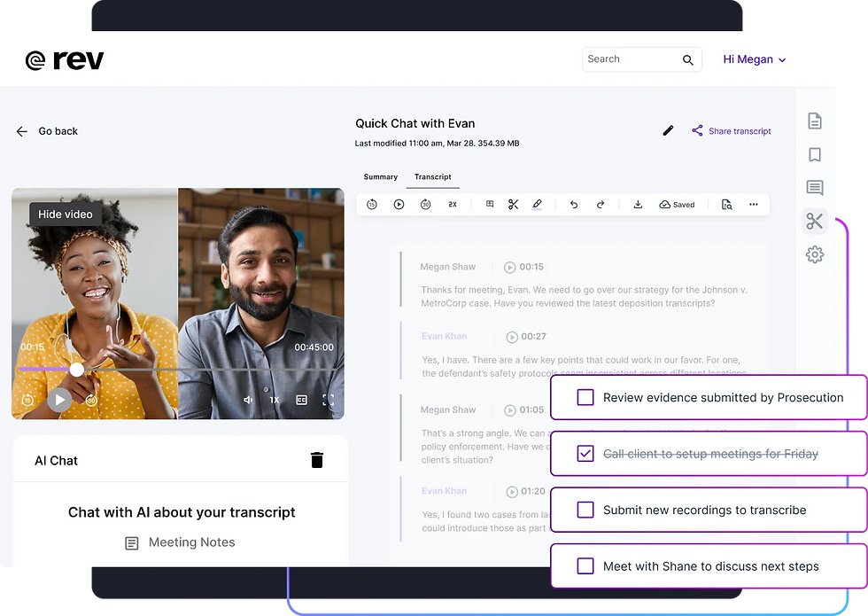Viewport: 868px width, 616px height.
Task: Click the redo arrow
Action: (x=601, y=205)
